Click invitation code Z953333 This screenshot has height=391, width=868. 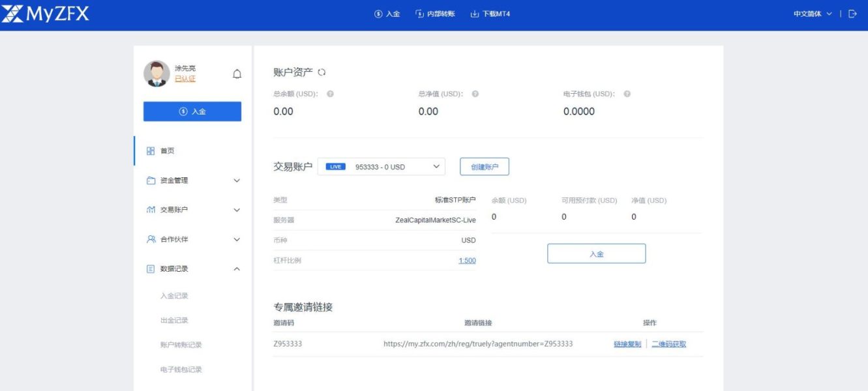click(288, 343)
